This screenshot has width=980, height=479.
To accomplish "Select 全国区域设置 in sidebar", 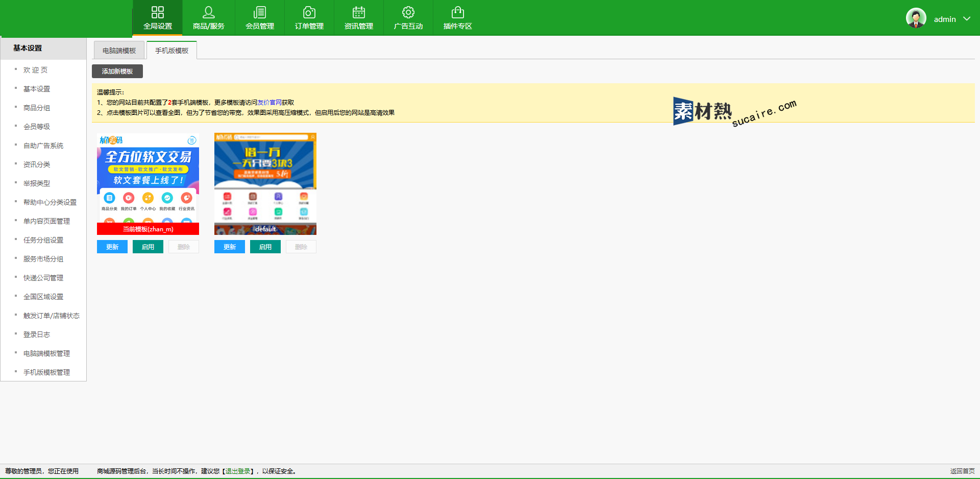I will (43, 297).
